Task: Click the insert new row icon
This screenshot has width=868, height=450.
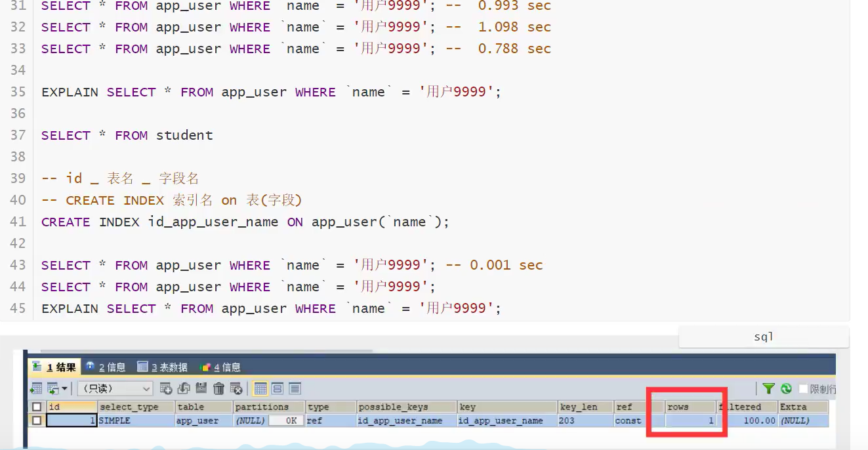Action: (x=166, y=388)
